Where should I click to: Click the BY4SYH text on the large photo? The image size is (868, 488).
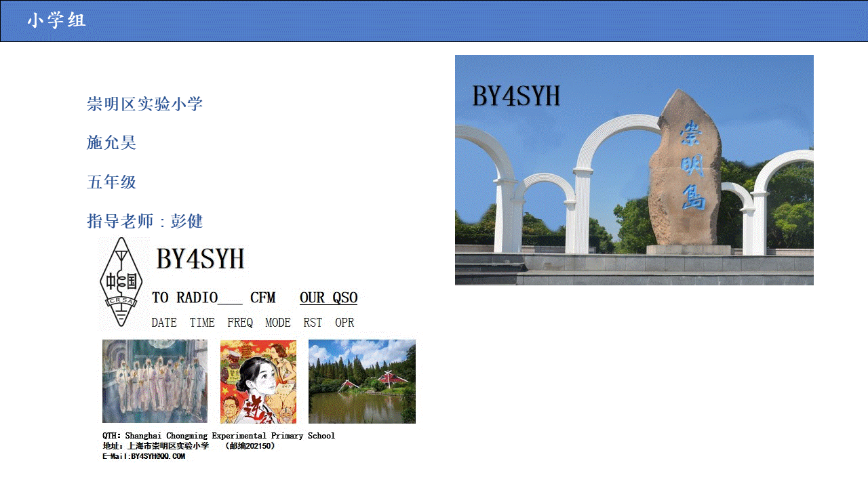(x=516, y=96)
